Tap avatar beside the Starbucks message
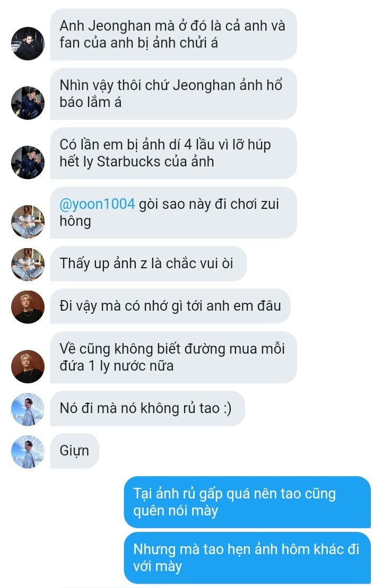This screenshot has width=382, height=588. click(x=28, y=162)
